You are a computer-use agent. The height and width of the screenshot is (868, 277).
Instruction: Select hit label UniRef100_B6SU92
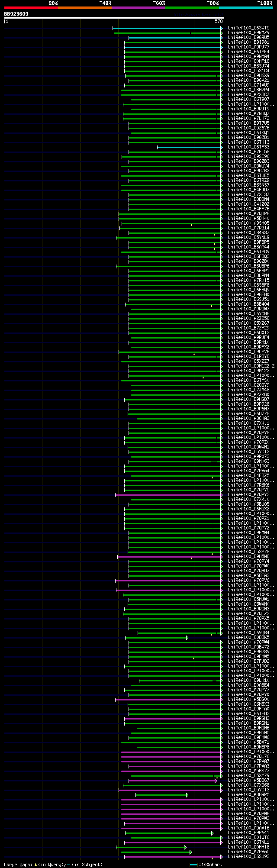pyautogui.click(x=248, y=857)
